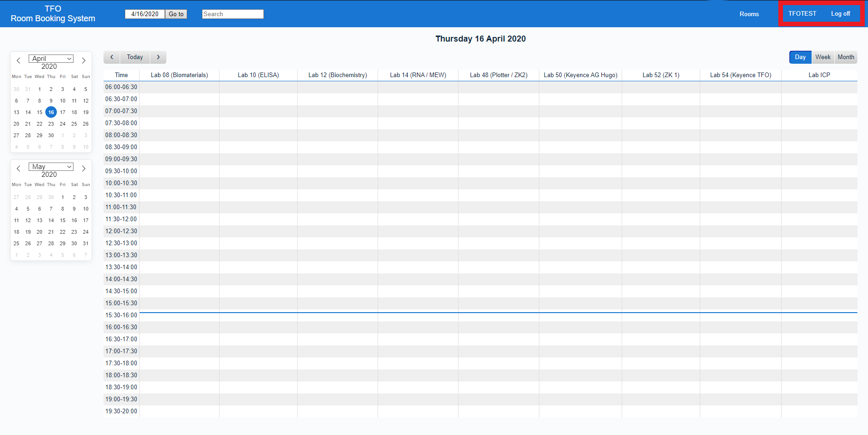
Task: Click previous day arrow beside Today button
Action: pyautogui.click(x=112, y=57)
